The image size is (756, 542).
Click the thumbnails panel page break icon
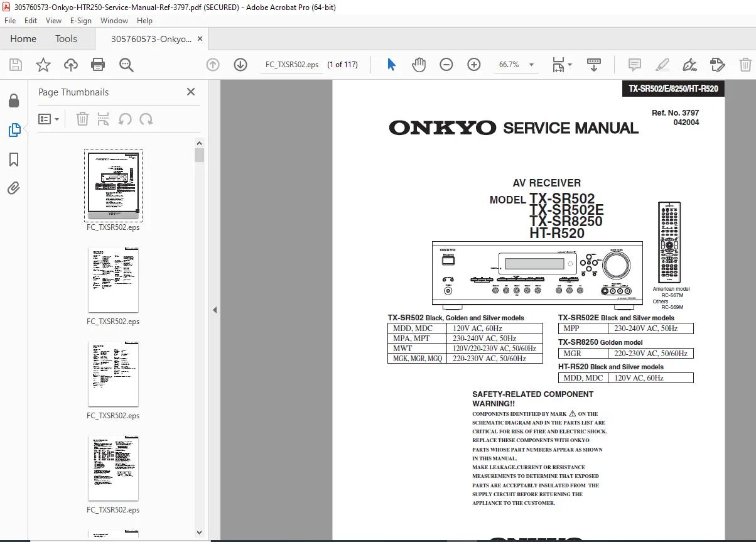click(x=104, y=119)
